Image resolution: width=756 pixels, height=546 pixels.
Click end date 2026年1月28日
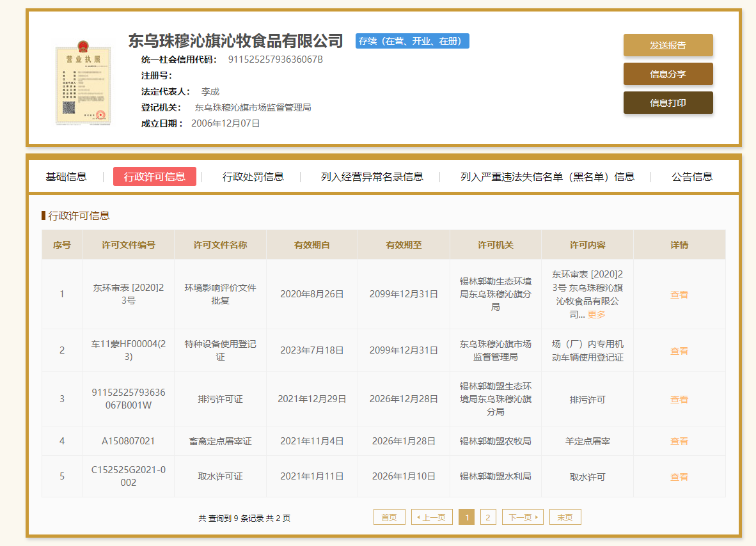click(404, 441)
